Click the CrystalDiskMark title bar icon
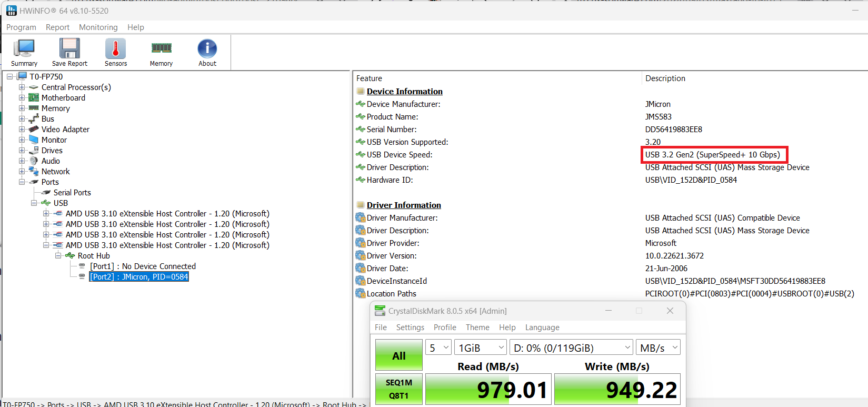This screenshot has width=868, height=407. 380,311
